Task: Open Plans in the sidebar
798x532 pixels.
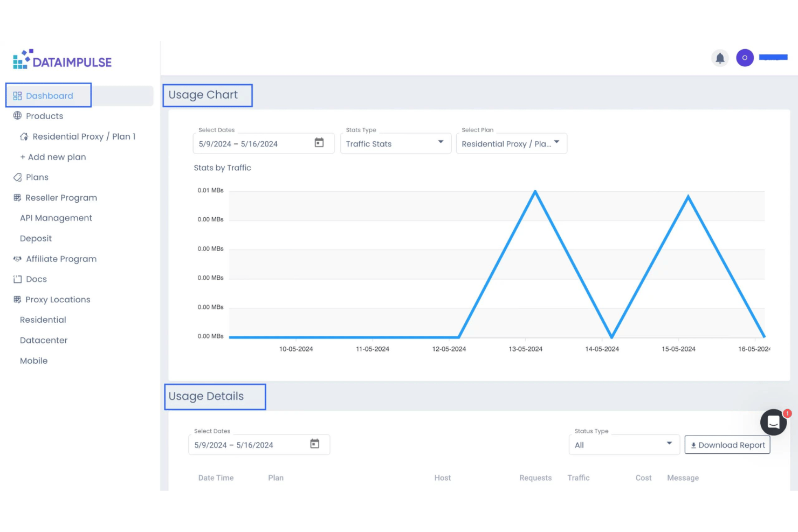Action: (37, 177)
